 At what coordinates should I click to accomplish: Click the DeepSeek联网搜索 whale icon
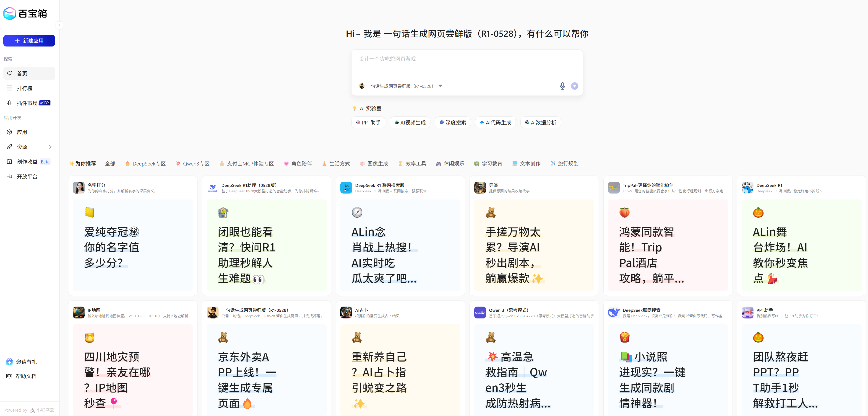[614, 313]
